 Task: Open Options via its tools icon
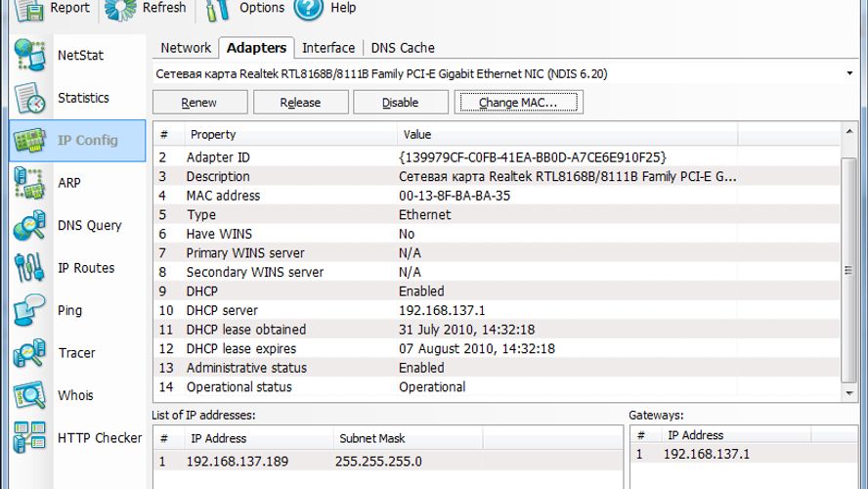coord(217,10)
